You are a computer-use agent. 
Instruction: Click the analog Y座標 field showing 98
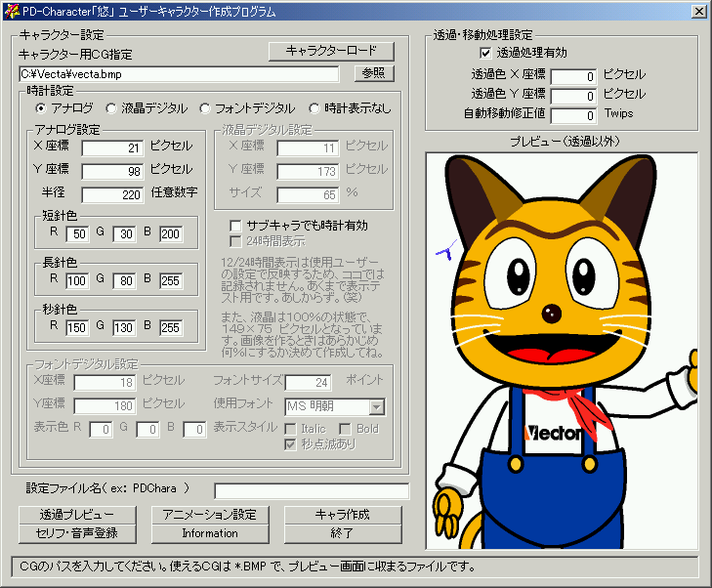[112, 172]
